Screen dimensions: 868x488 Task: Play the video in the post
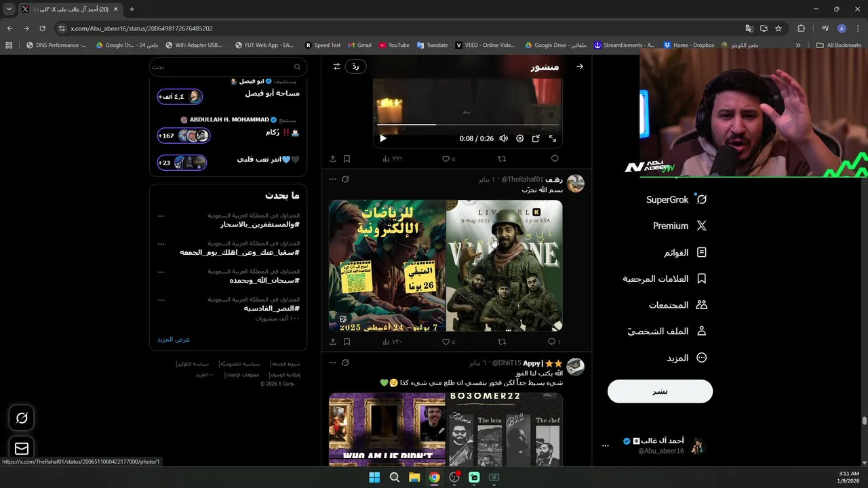(382, 138)
